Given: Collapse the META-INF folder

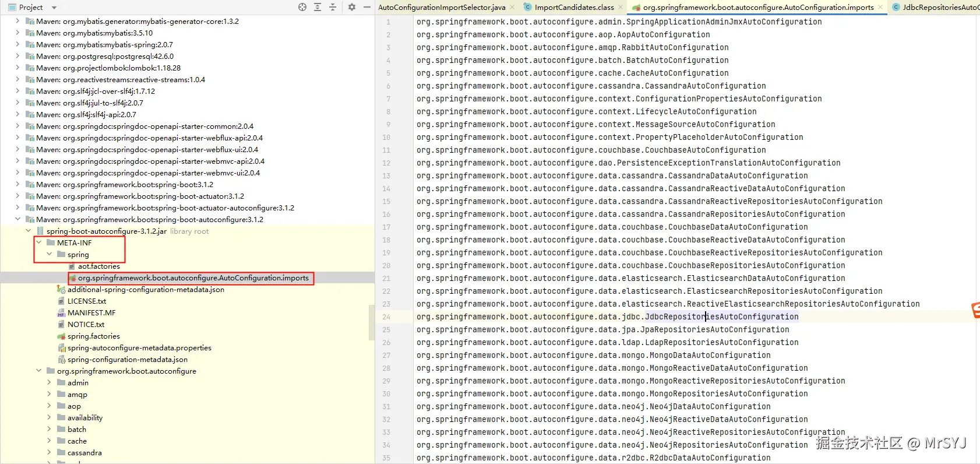Looking at the screenshot, I should pyautogui.click(x=38, y=242).
